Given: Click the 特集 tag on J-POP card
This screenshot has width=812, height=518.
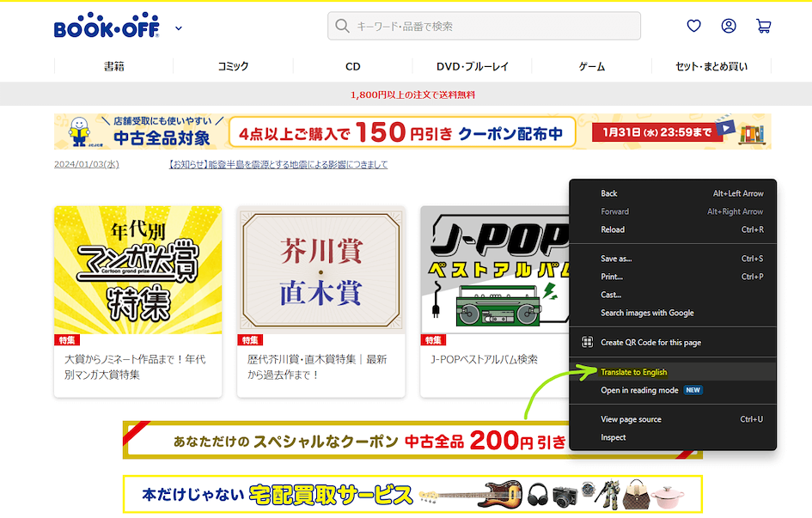Looking at the screenshot, I should click(x=433, y=340).
